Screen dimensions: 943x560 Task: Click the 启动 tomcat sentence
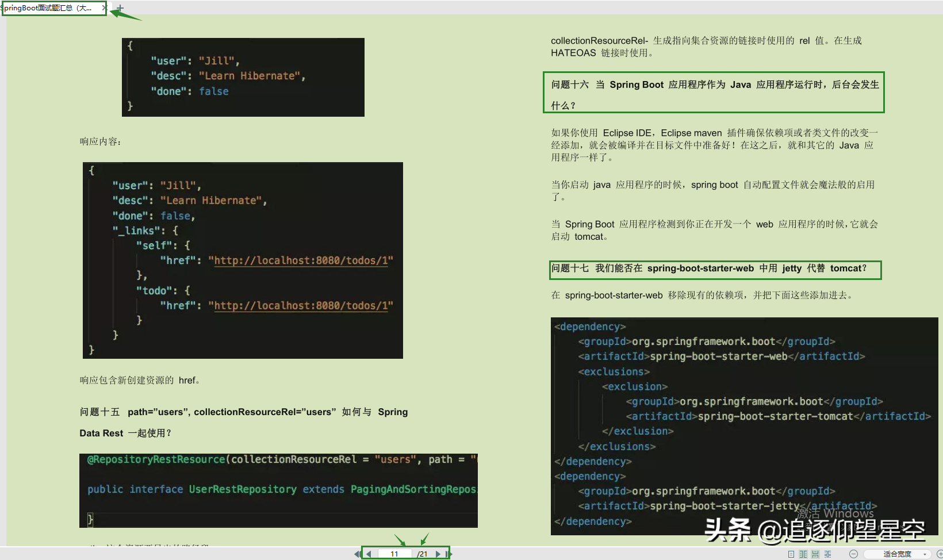click(580, 237)
